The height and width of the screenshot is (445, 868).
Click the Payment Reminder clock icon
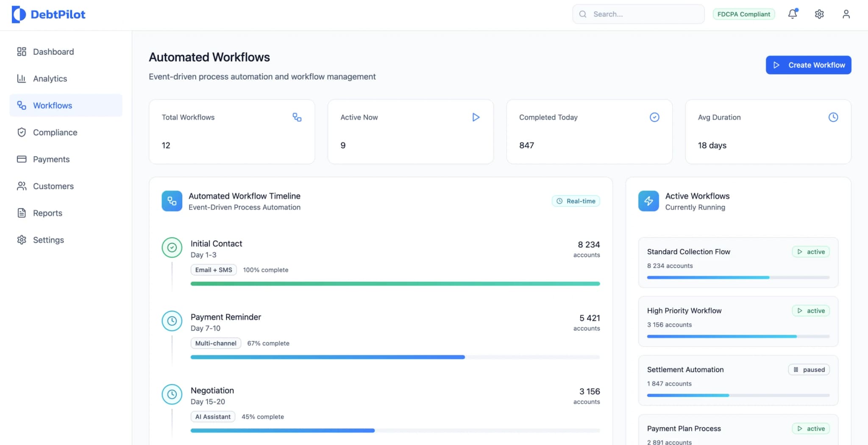tap(172, 321)
